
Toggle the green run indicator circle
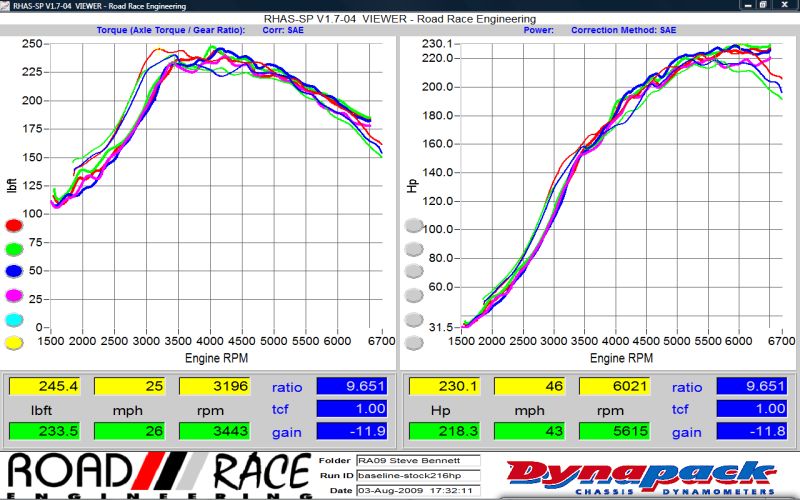tap(14, 249)
